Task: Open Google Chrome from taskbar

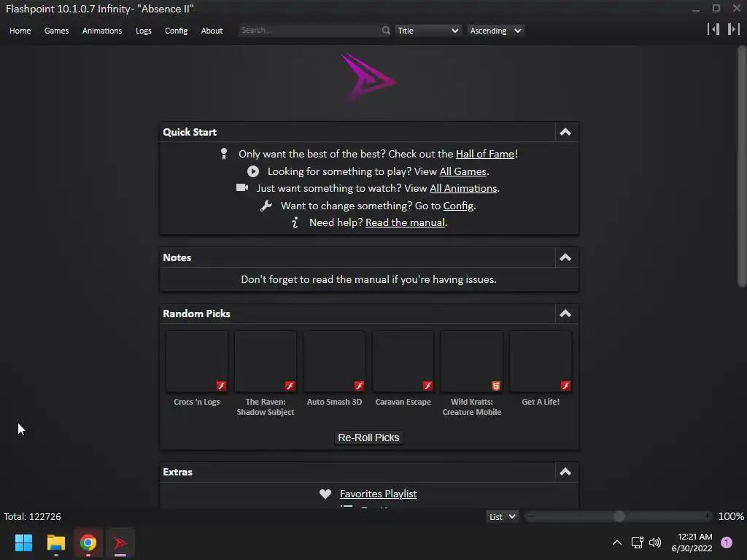Action: (x=88, y=542)
